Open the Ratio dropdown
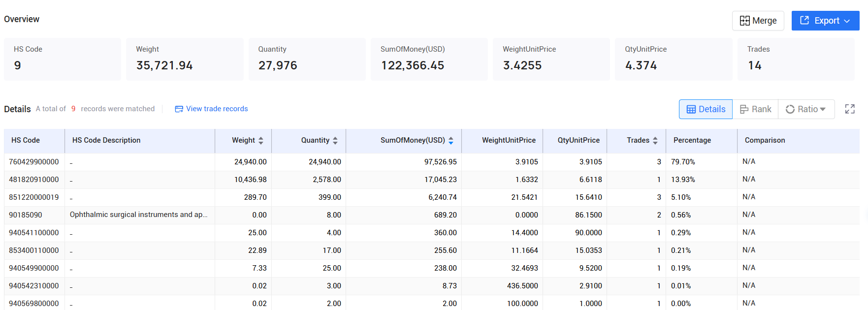This screenshot has height=310, width=868. [806, 109]
